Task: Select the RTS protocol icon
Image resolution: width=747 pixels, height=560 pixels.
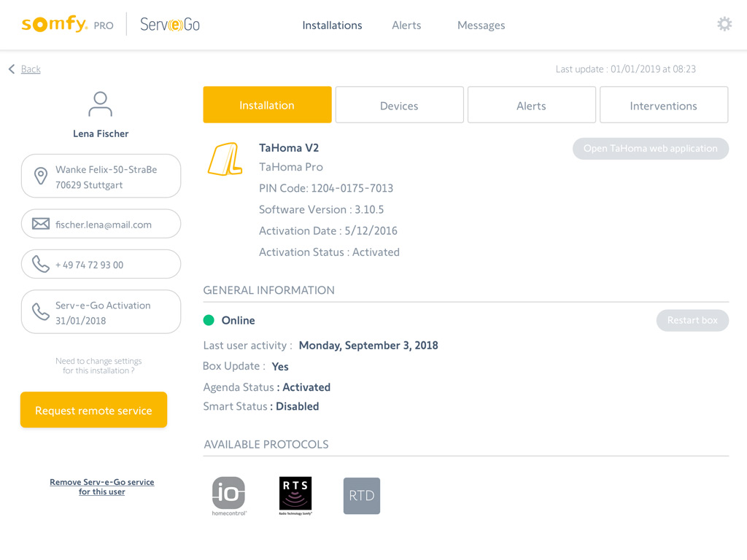Action: pyautogui.click(x=295, y=496)
